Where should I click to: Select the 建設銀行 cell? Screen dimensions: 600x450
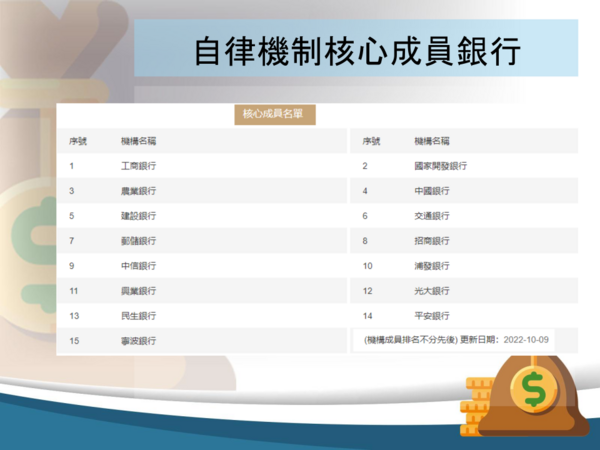click(x=139, y=216)
